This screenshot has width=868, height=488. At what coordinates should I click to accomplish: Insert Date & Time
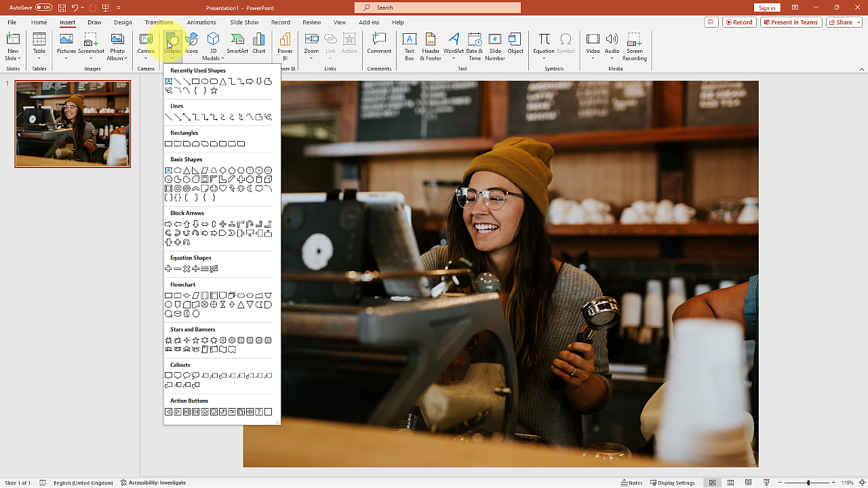coord(475,46)
